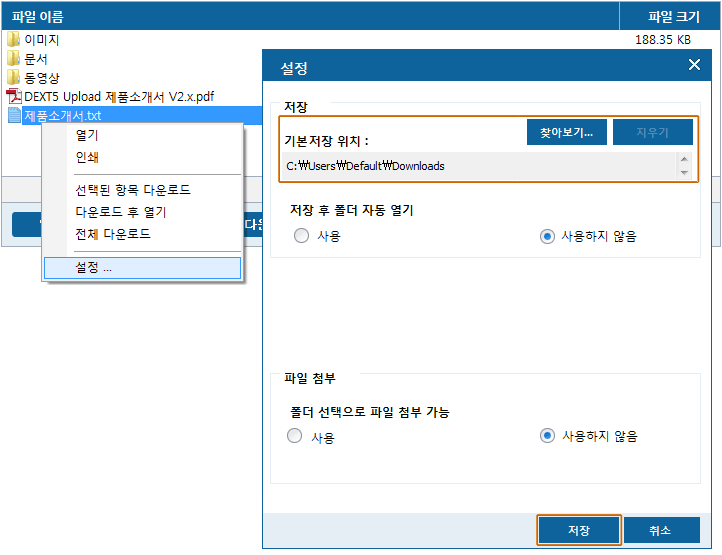The width and height of the screenshot is (722, 555).
Task: Click the 문서 folder icon
Action: [x=13, y=58]
